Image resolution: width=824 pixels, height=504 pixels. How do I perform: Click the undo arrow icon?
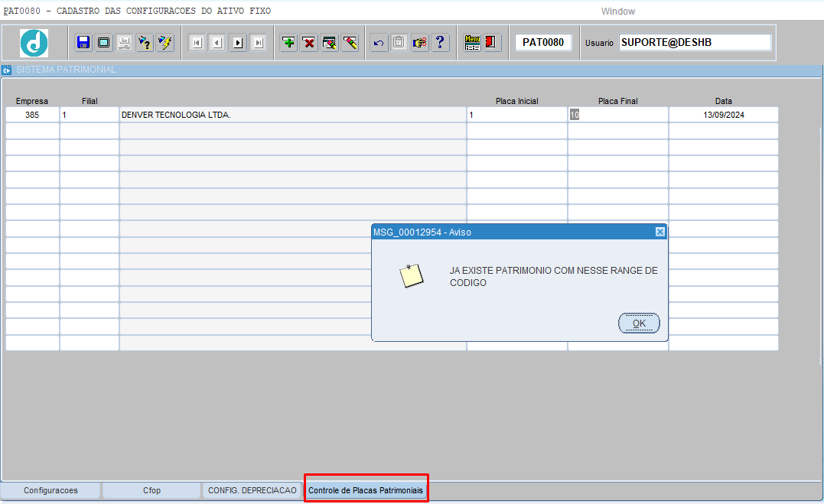coord(379,43)
